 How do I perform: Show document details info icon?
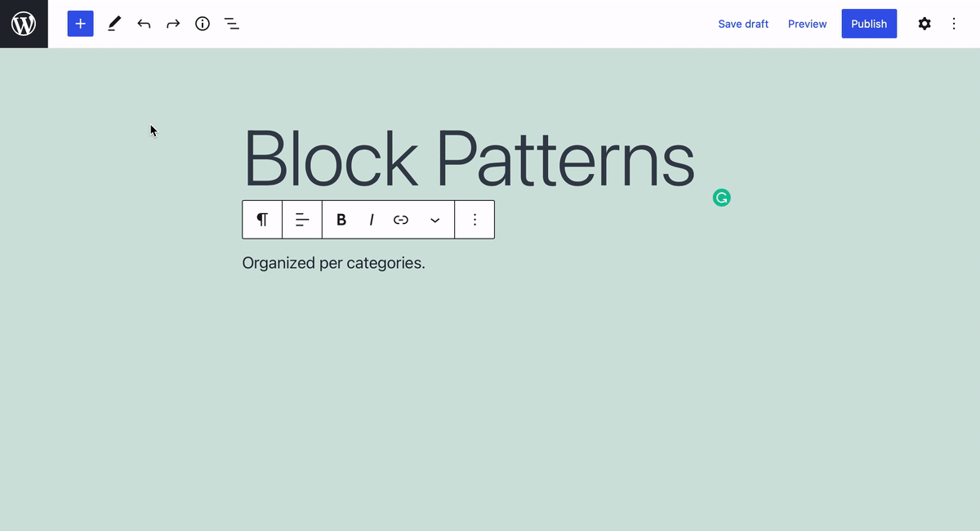coord(203,24)
